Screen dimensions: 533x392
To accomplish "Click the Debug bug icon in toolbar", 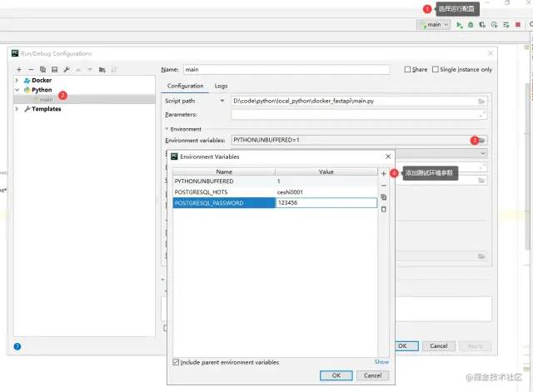I will (471, 25).
